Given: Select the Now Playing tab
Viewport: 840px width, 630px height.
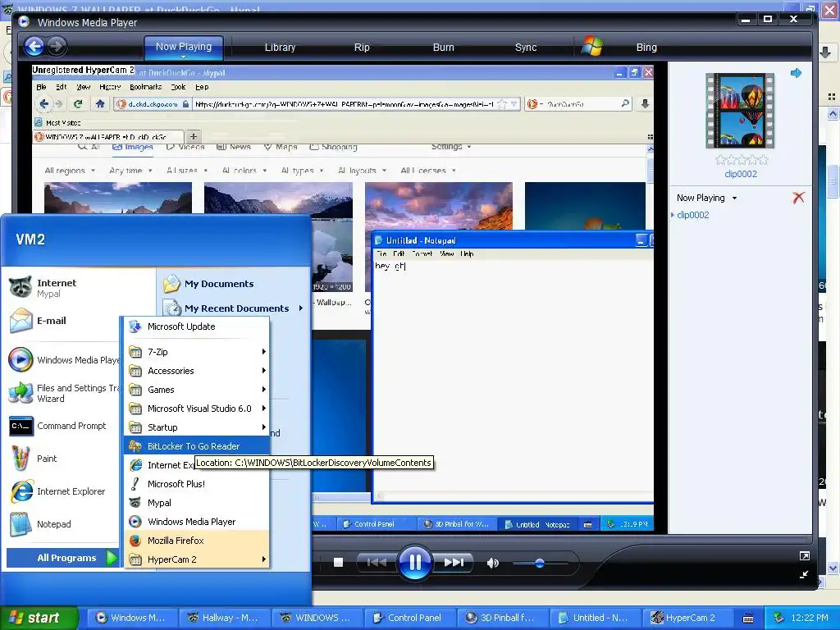Looking at the screenshot, I should click(x=183, y=47).
